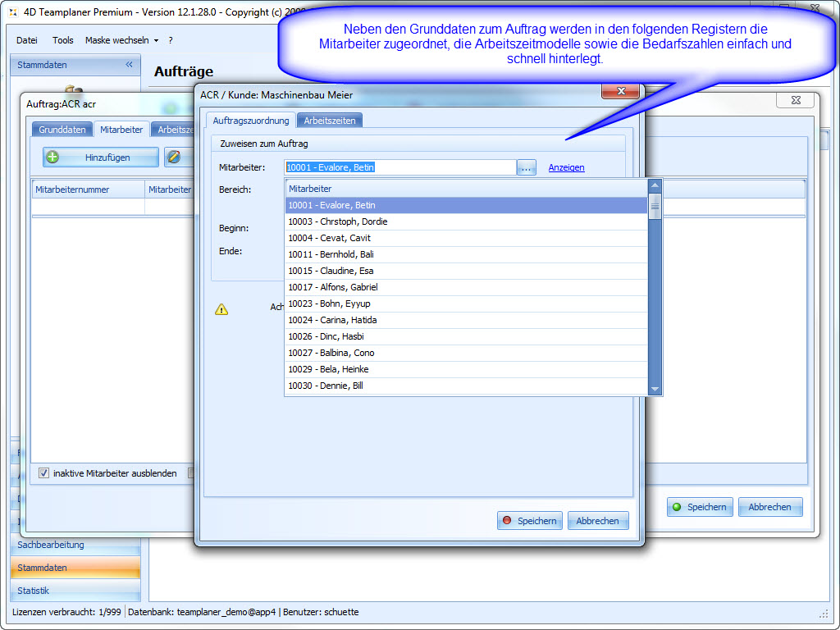The height and width of the screenshot is (630, 840).
Task: Collapse the Stammdaten sidebar with double chevron
Action: [x=129, y=65]
